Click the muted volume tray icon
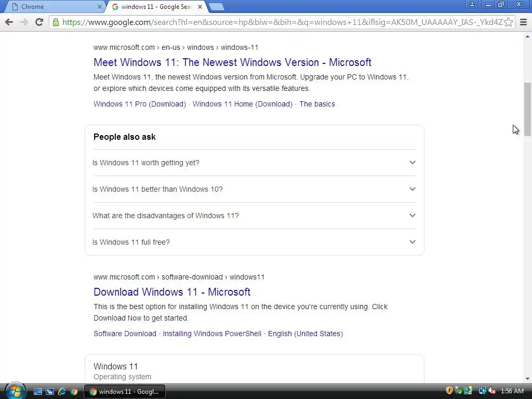The image size is (532, 399). point(492,391)
